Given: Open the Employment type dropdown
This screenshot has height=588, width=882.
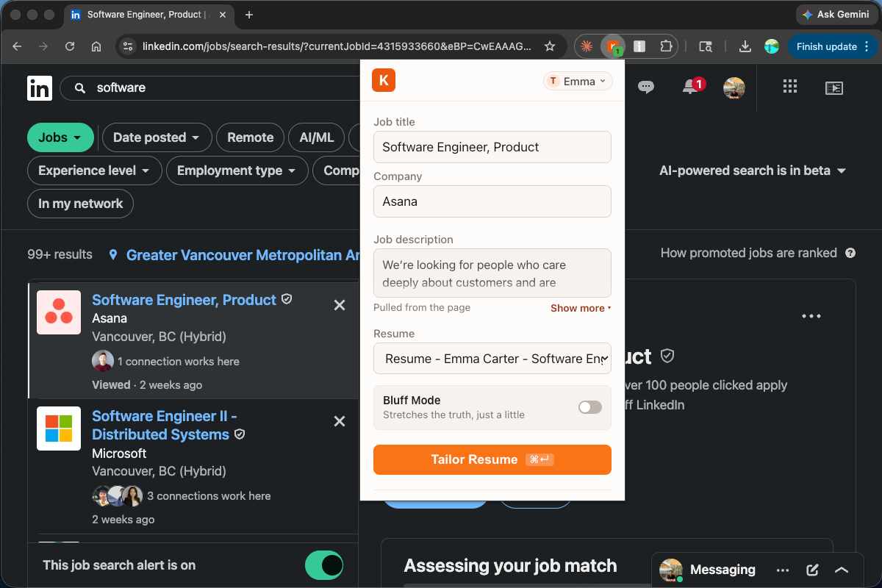Looking at the screenshot, I should pyautogui.click(x=237, y=171).
